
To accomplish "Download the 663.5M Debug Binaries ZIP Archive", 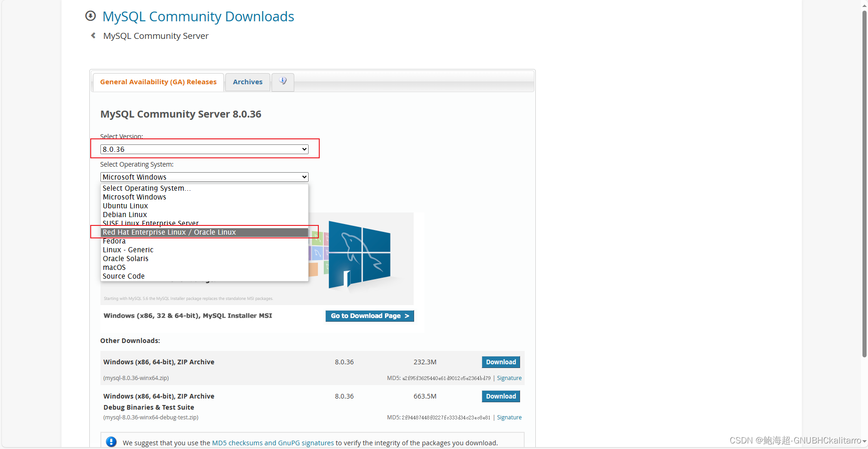I will click(x=501, y=396).
